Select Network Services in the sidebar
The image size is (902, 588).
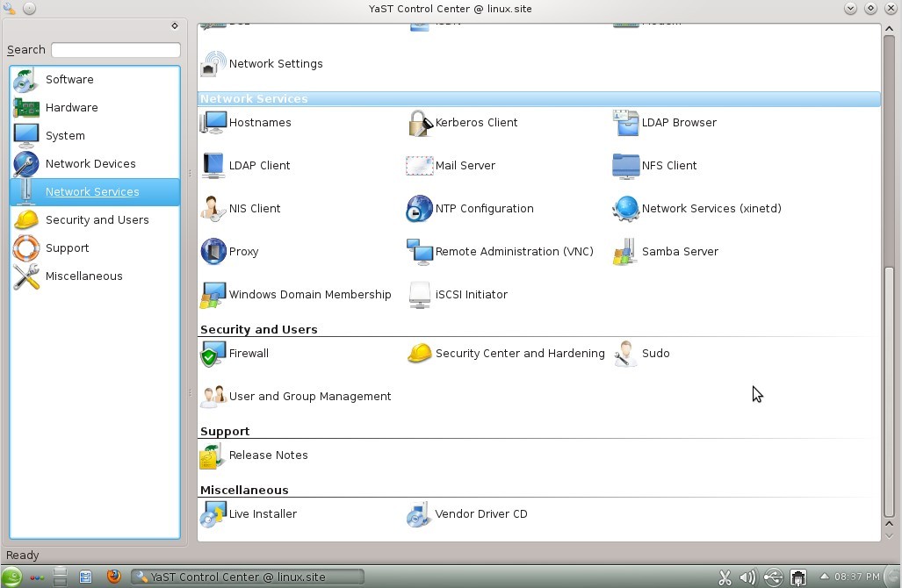(x=95, y=192)
